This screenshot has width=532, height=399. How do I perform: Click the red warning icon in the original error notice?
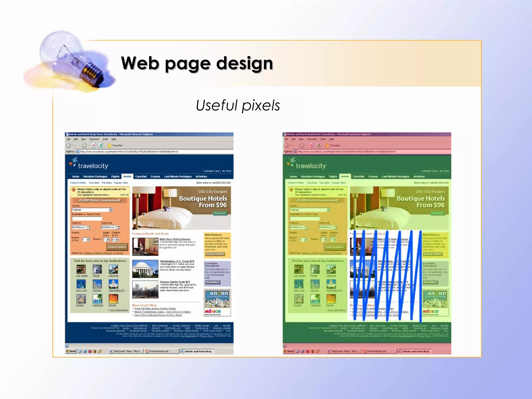[74, 190]
